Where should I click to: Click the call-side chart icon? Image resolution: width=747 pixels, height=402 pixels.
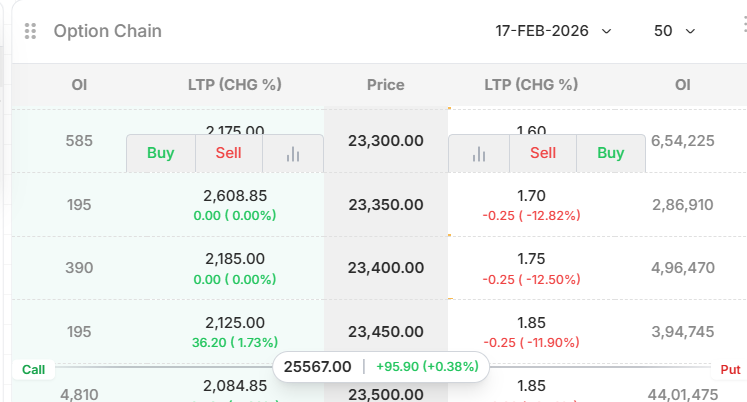(293, 153)
